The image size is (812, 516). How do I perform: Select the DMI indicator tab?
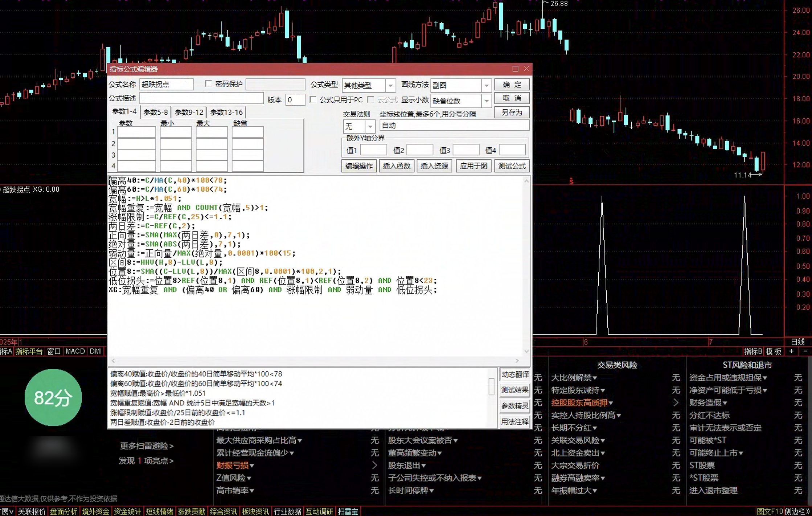(96, 351)
